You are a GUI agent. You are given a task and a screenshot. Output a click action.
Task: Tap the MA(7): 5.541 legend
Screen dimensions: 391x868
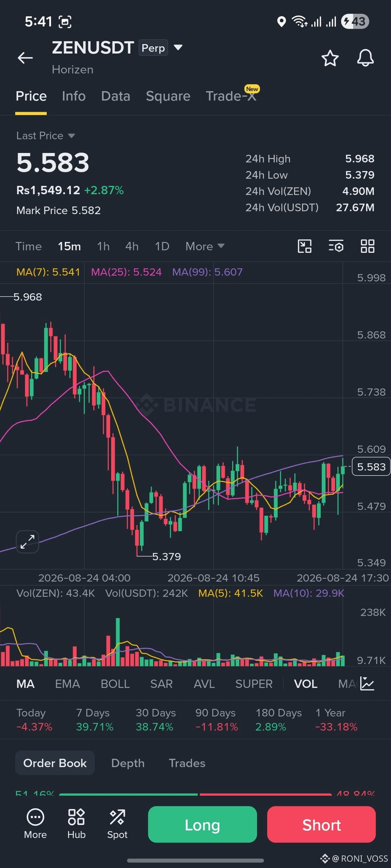point(48,272)
